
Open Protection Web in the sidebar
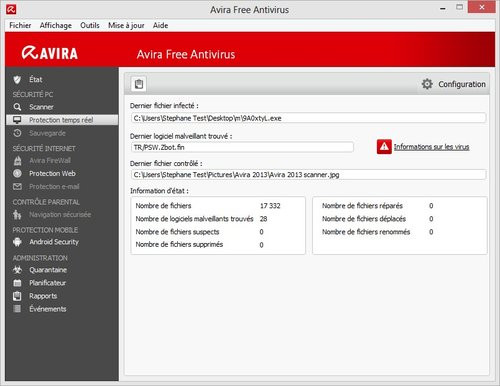click(x=52, y=173)
